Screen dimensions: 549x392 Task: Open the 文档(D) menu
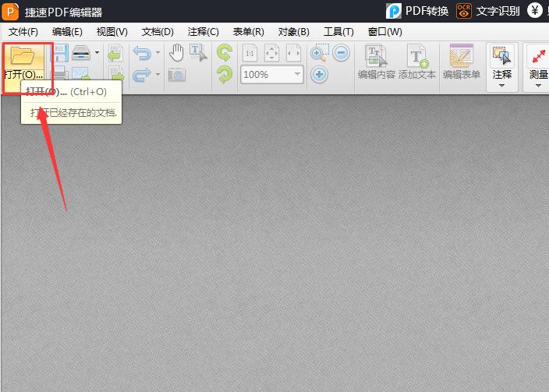pos(158,32)
